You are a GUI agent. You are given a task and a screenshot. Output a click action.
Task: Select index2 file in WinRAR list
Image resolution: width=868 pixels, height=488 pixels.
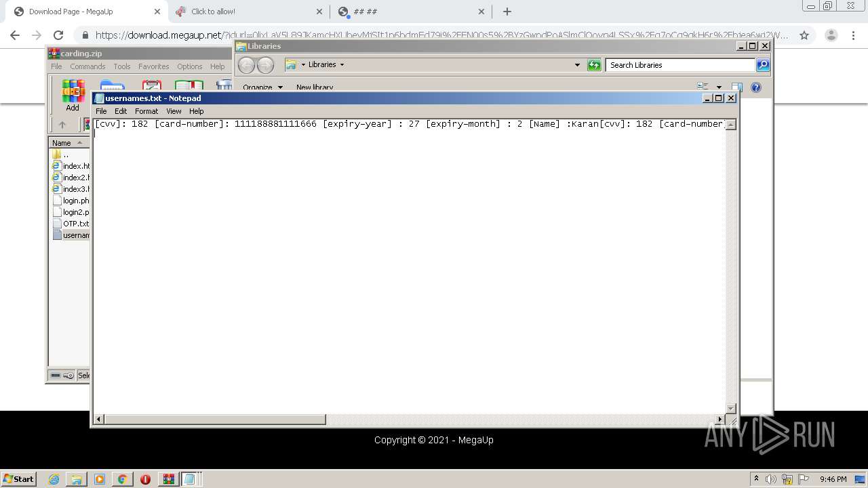coord(71,178)
